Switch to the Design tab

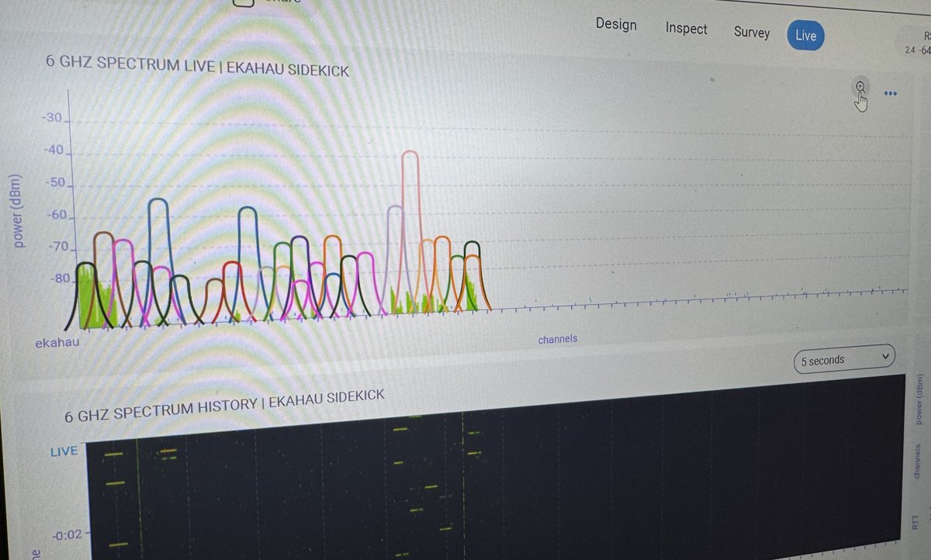[615, 24]
